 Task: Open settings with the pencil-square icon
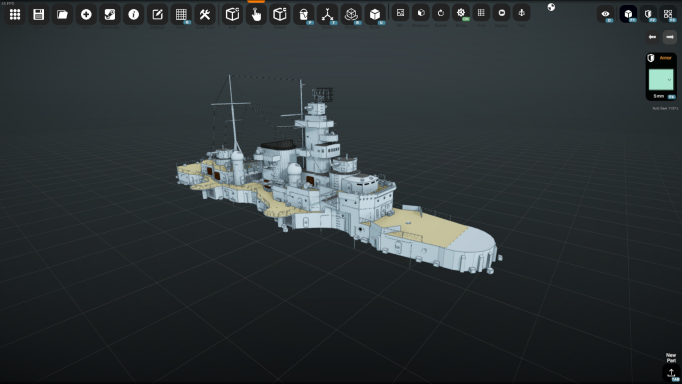[x=157, y=14]
